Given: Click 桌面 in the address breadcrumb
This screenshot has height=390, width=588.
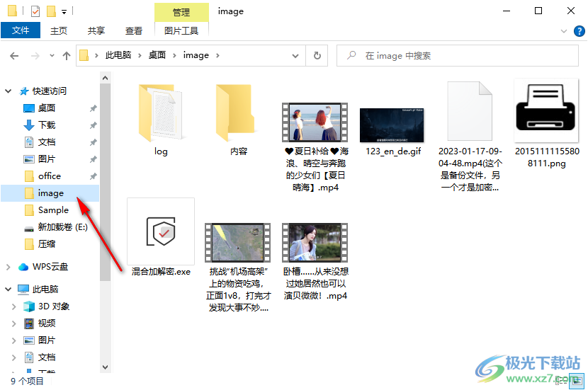Looking at the screenshot, I should click(157, 55).
